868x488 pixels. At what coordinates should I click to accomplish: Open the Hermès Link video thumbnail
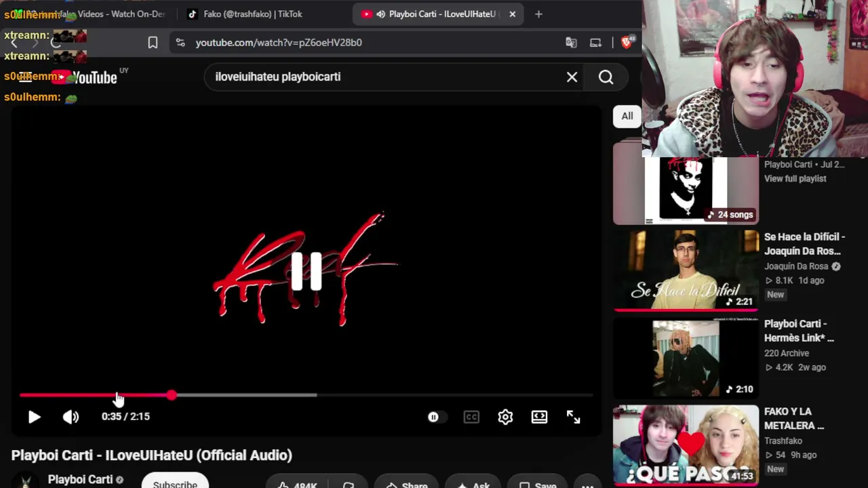tap(686, 358)
